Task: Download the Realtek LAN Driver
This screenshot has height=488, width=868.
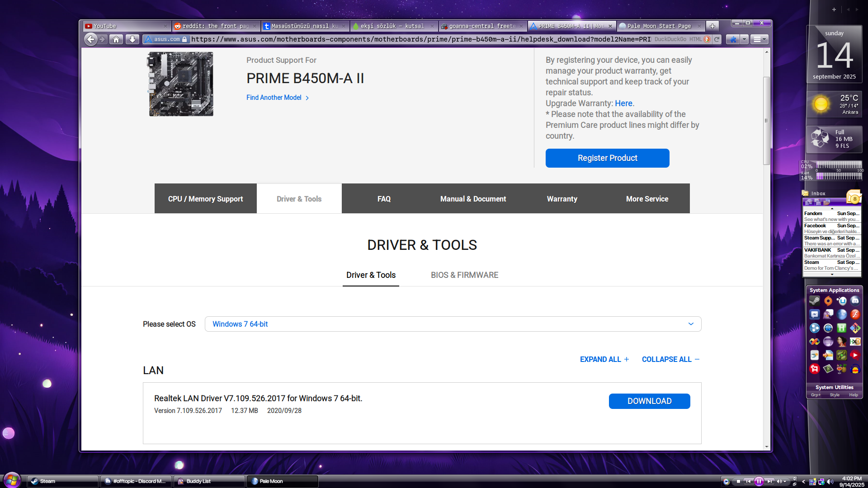Action: coord(649,401)
